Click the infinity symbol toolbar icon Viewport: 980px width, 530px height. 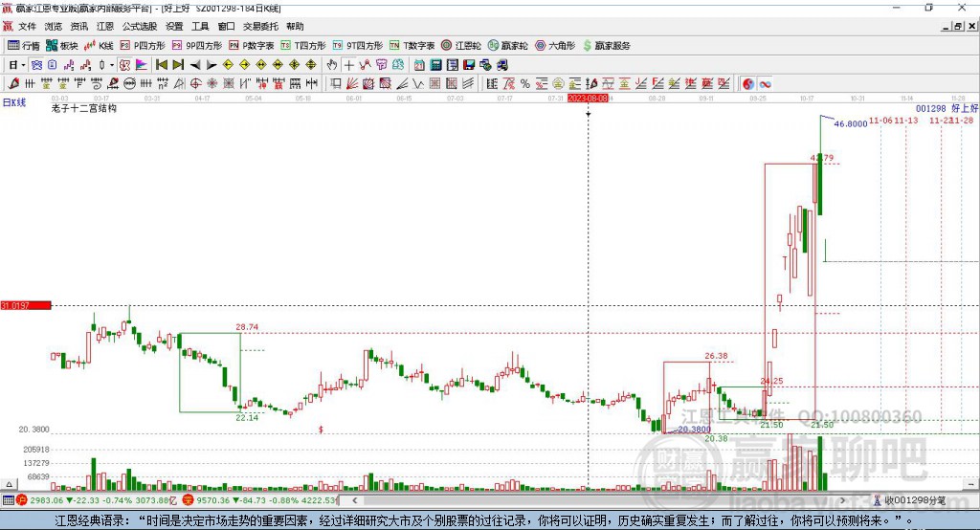coord(765,84)
